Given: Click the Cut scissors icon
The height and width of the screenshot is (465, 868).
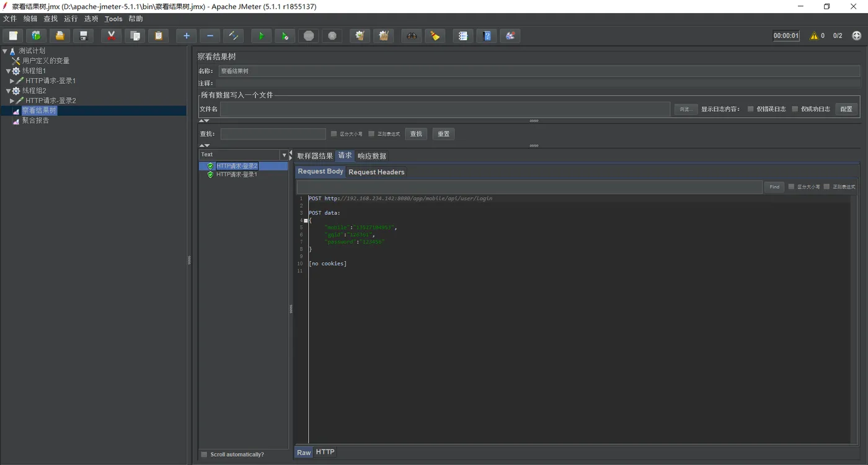Looking at the screenshot, I should pyautogui.click(x=111, y=35).
